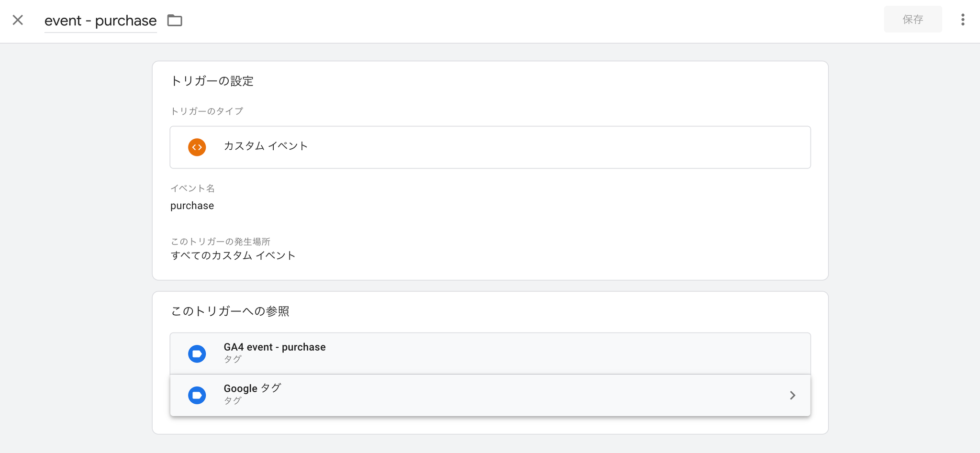
Task: Edit the trigger name 'event - purchase'
Action: point(100,21)
